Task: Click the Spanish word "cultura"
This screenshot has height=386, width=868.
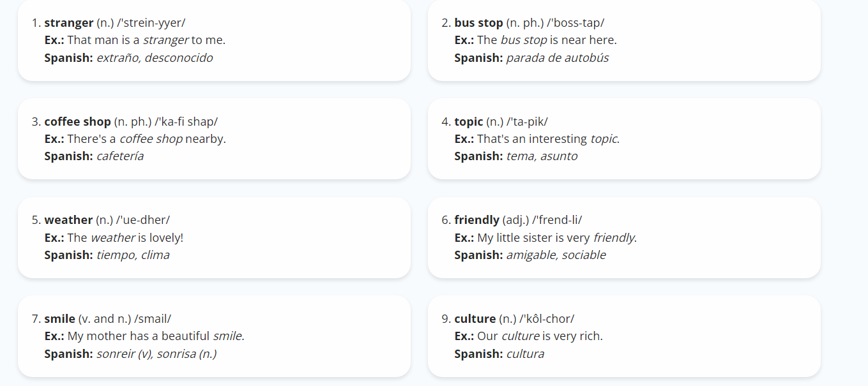Action: click(526, 353)
